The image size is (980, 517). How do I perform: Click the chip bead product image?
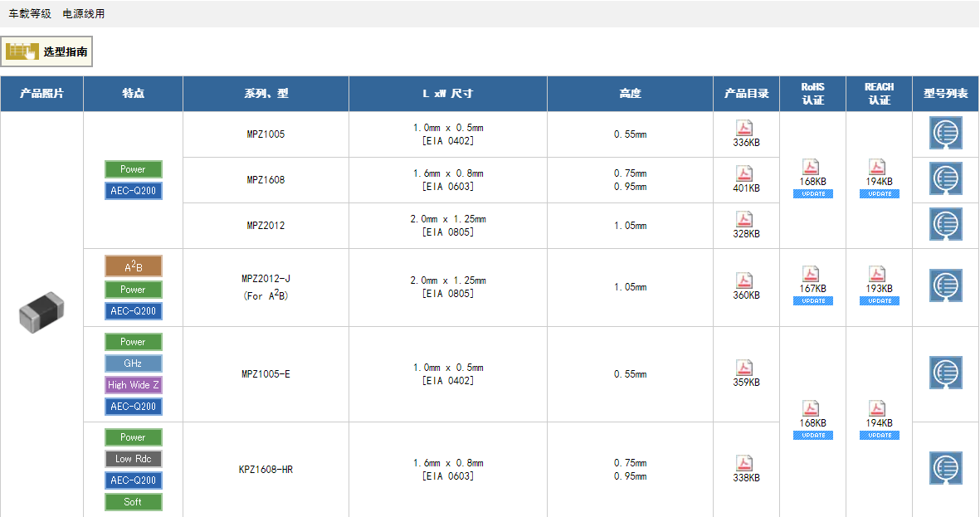(41, 311)
